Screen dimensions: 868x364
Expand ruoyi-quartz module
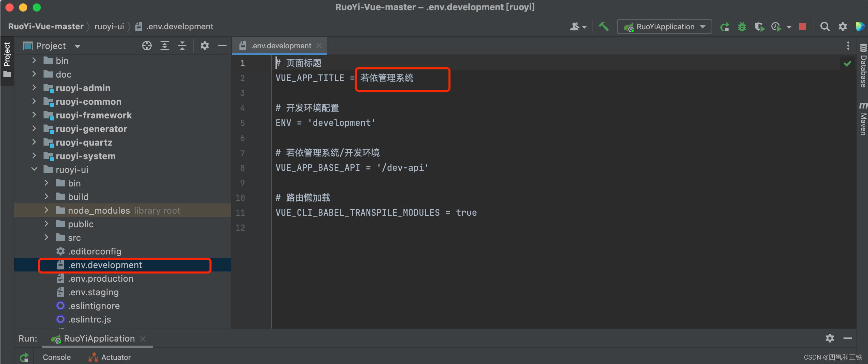[34, 142]
